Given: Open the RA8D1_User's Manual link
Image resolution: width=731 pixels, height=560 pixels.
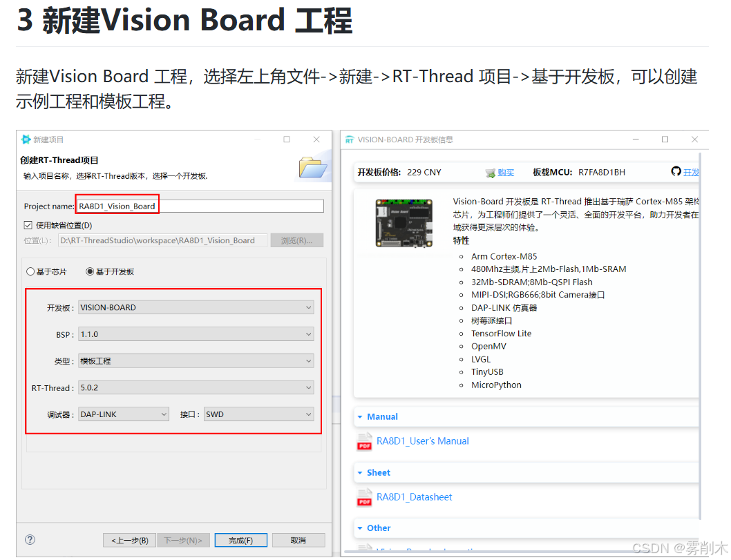Looking at the screenshot, I should 423,441.
